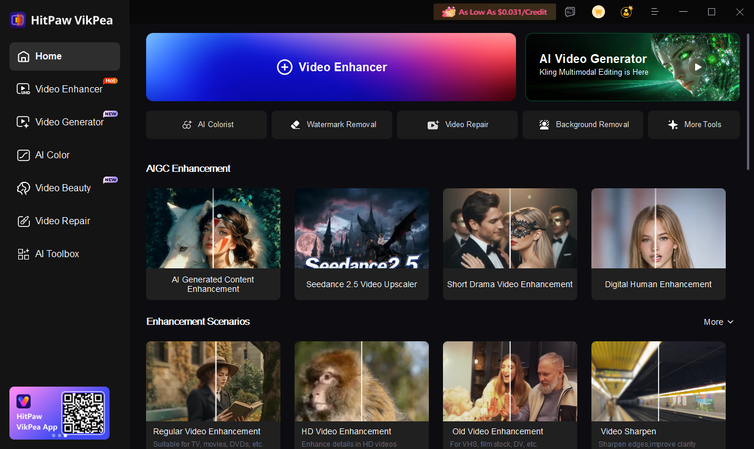Select Seedance 2.5 Video Upscaler card
This screenshot has width=754, height=449.
pos(362,244)
